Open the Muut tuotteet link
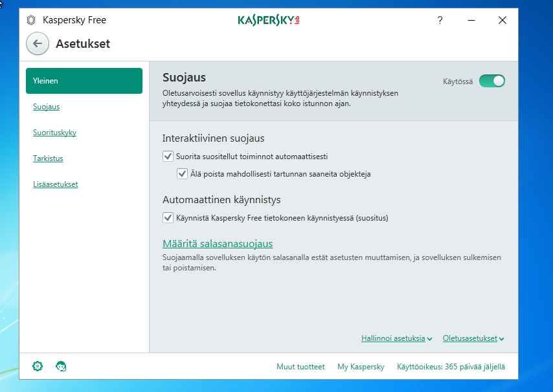553x392 pixels. point(300,367)
